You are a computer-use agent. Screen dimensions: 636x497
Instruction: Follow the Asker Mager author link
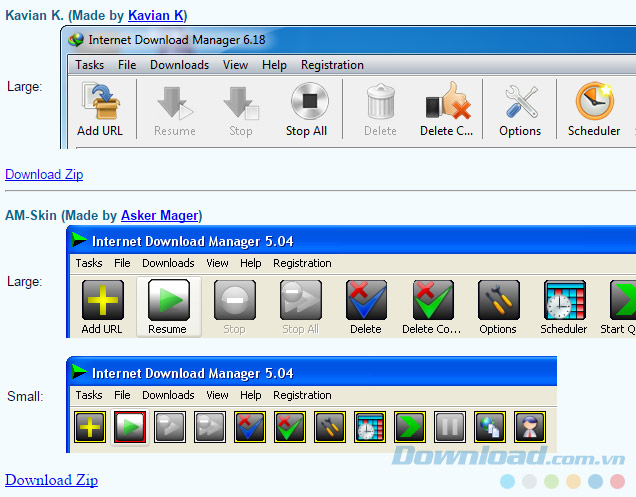159,215
